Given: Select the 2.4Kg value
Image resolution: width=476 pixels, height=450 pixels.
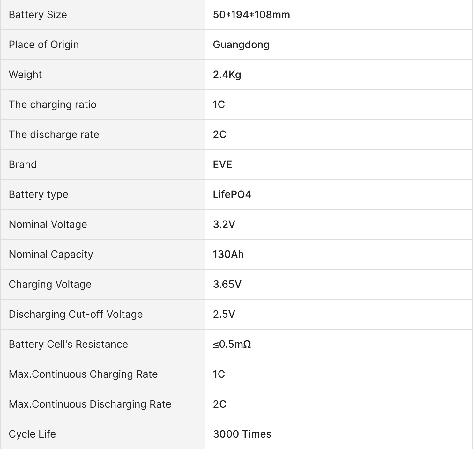Looking at the screenshot, I should coord(227,75).
